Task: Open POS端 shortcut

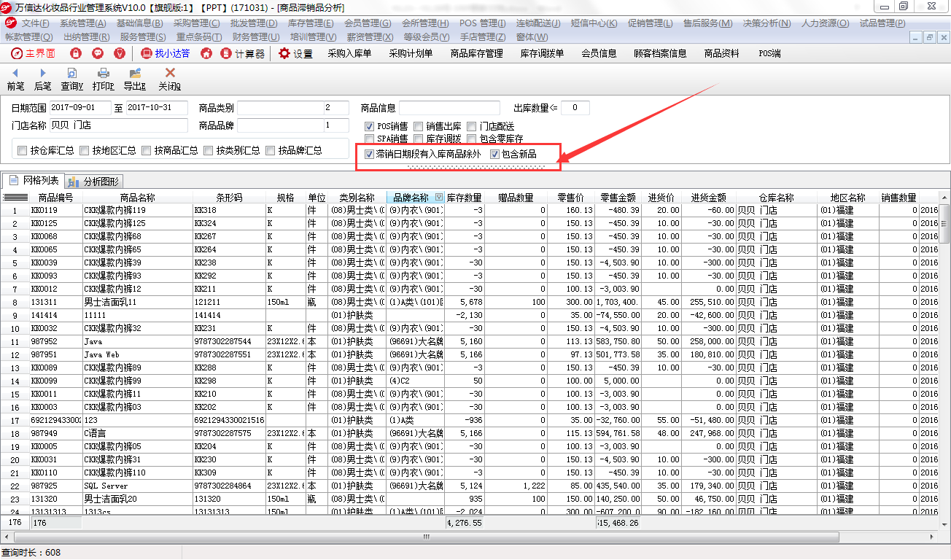Action: click(769, 53)
